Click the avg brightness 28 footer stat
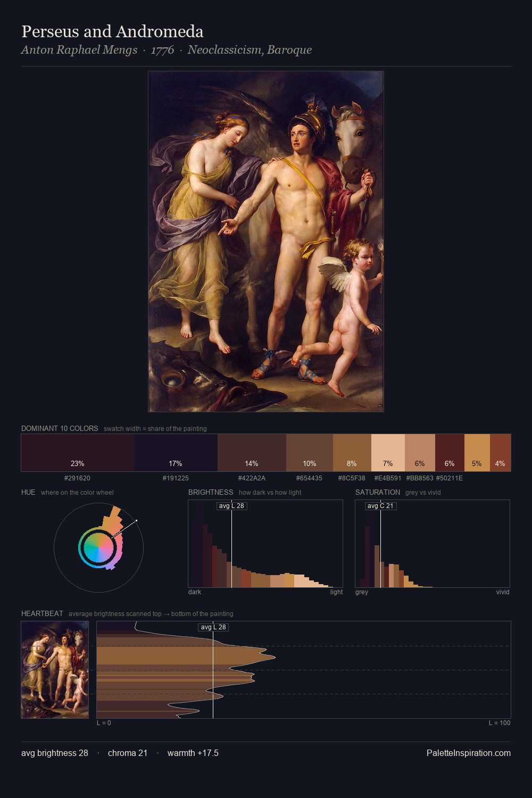This screenshot has height=798, width=532. [x=55, y=753]
